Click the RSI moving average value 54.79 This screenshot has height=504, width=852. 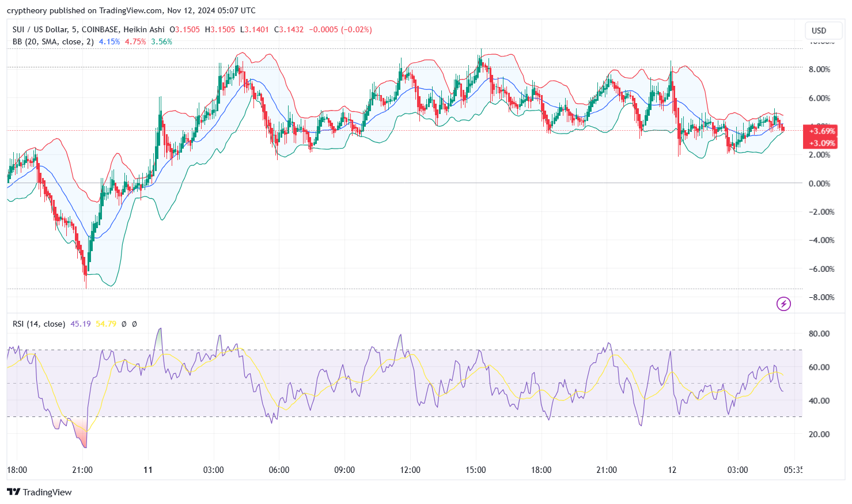106,324
